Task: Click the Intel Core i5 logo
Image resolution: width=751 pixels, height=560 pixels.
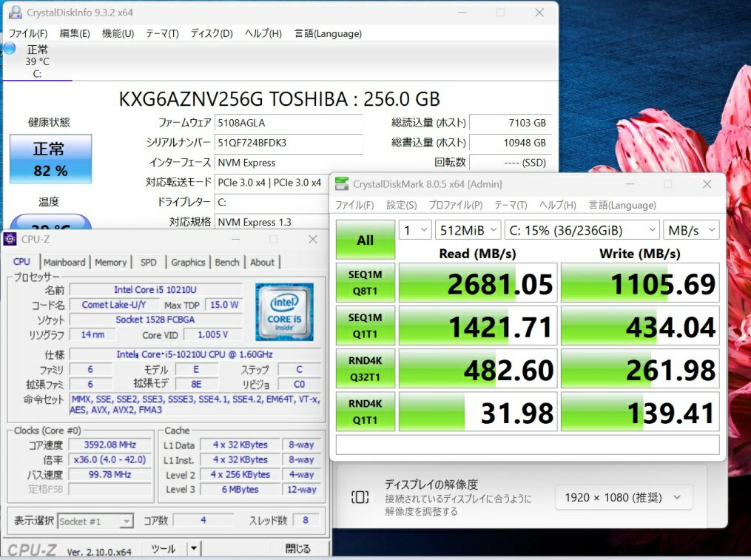Action: (x=284, y=311)
